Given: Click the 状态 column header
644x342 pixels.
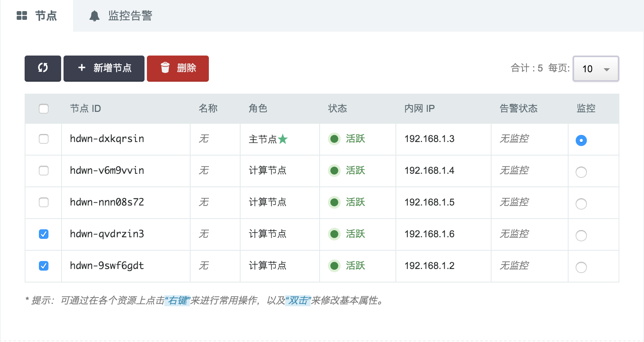Looking at the screenshot, I should tap(337, 109).
